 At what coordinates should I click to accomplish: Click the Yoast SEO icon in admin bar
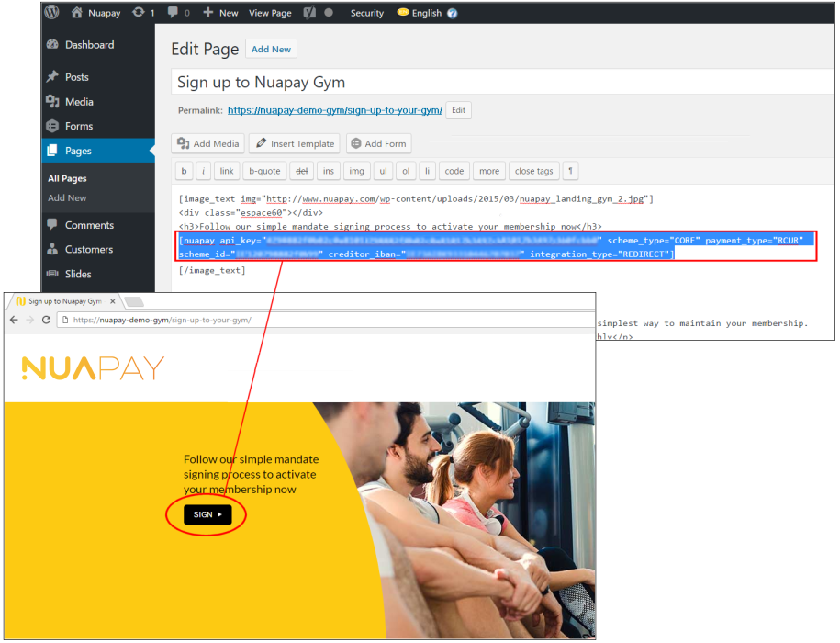(x=309, y=12)
